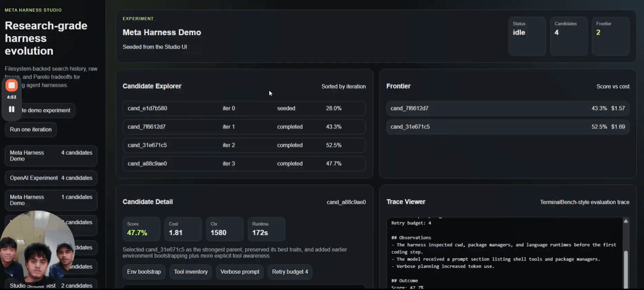The width and height of the screenshot is (644, 290).
Task: Click the Tool inventory tag
Action: point(191,272)
